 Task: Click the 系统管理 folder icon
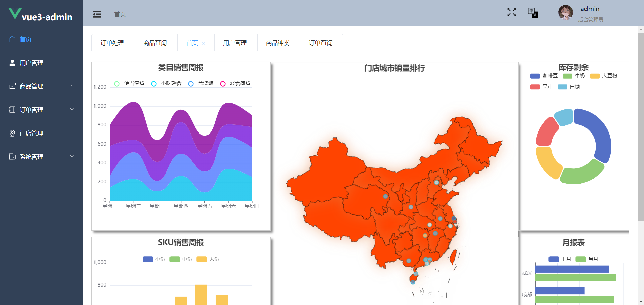coord(12,157)
